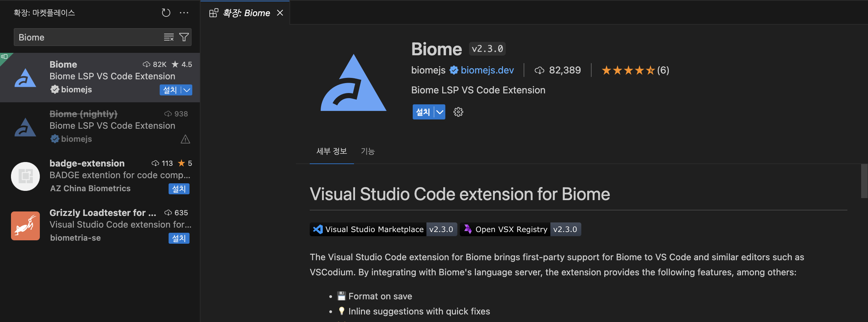Install the Biome extension from detail page
Image resolution: width=868 pixels, height=322 pixels.
(423, 112)
